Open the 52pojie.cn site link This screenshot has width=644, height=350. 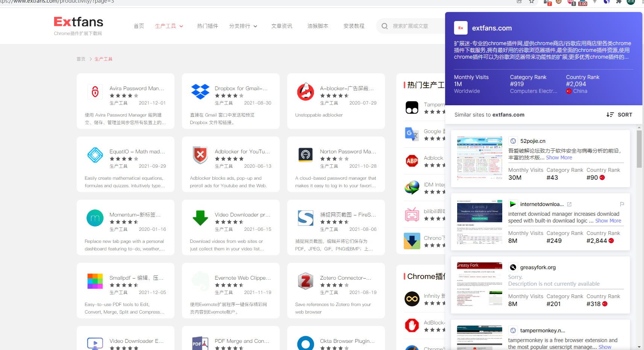tap(533, 141)
